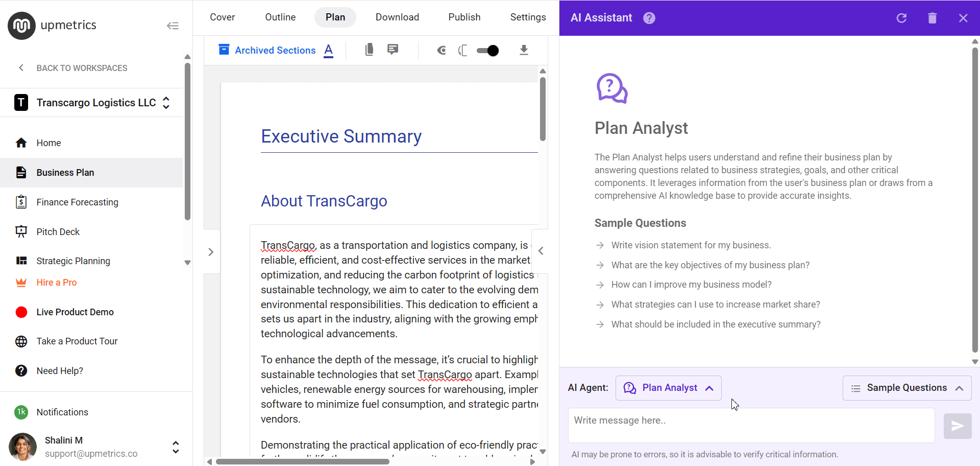Click the Plan Analyst chat bubble icon

pos(612,88)
